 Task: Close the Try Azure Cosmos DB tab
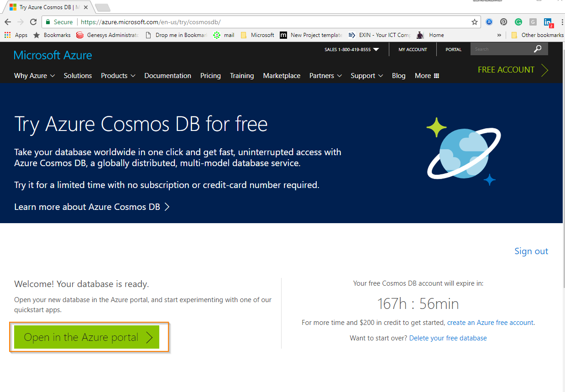tap(86, 7)
